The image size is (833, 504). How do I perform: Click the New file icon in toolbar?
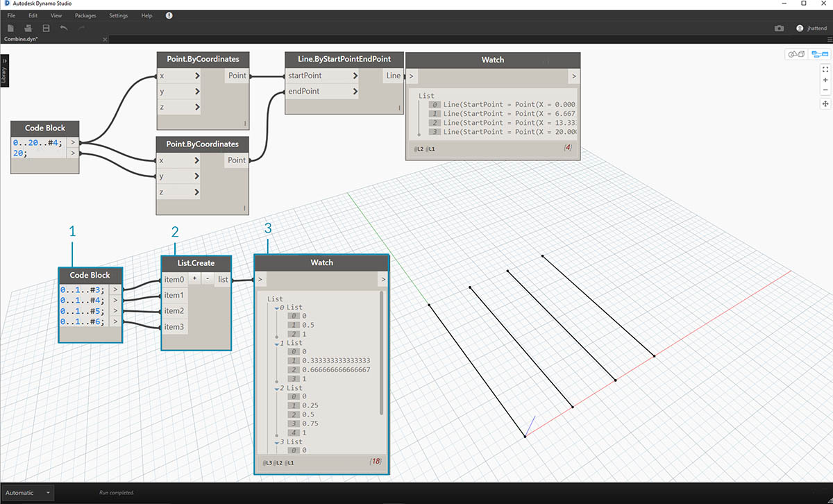[10, 28]
